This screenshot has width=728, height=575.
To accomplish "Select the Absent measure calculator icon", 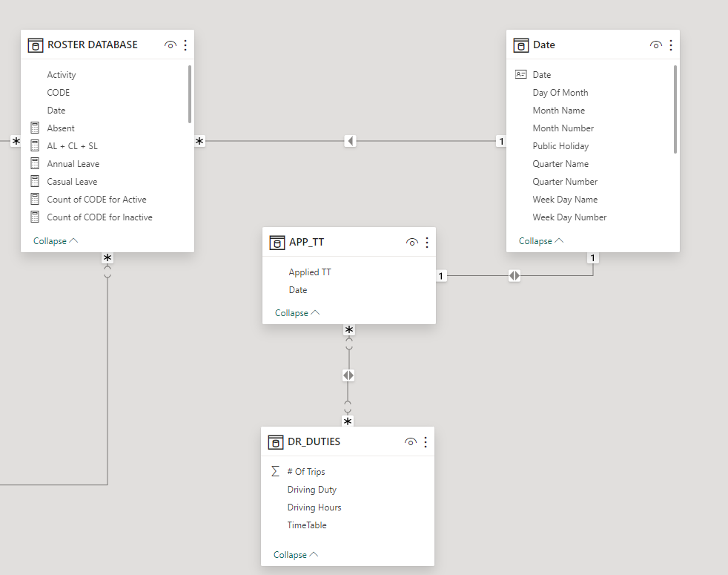I will (35, 128).
